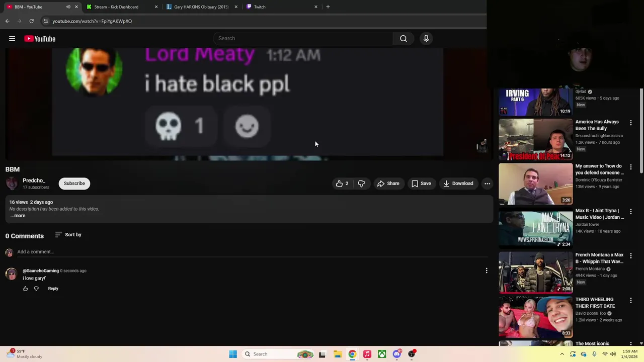This screenshot has height=362, width=644.
Task: Open options for Max B I Aint Tryna
Action: coord(630,212)
